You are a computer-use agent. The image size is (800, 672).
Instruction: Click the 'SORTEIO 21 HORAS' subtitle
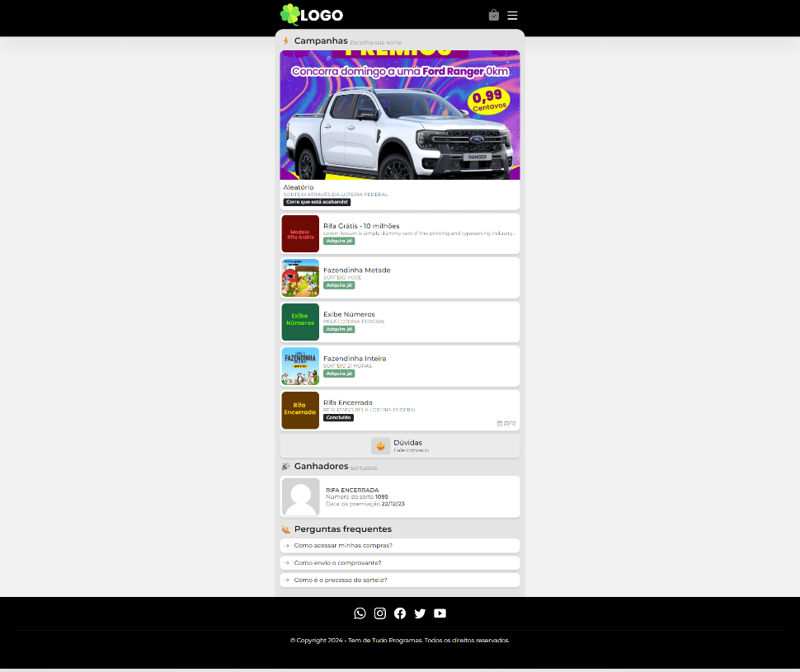click(x=347, y=366)
